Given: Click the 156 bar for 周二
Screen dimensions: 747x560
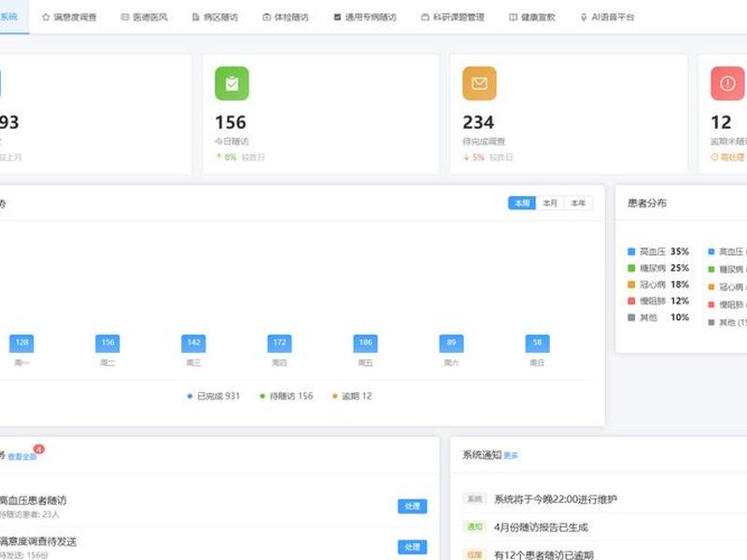Looking at the screenshot, I should [107, 343].
